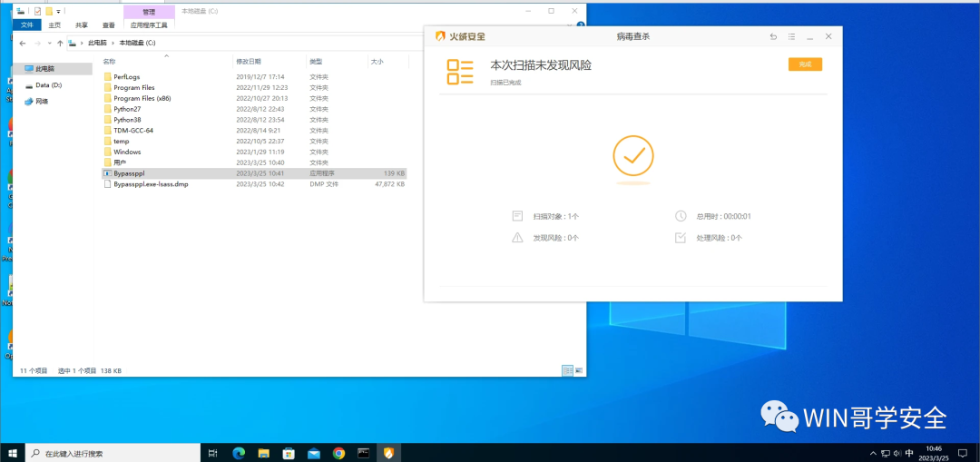Click the handled risks checkbox icon

click(x=681, y=238)
